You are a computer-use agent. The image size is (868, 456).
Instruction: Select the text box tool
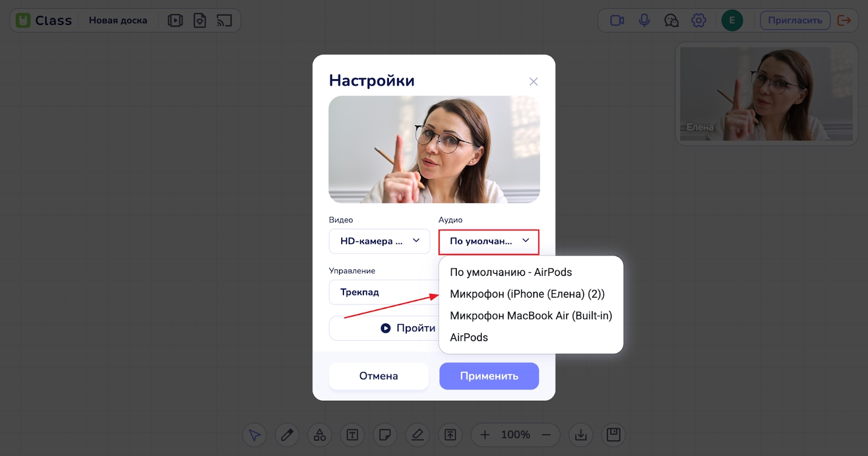click(352, 435)
